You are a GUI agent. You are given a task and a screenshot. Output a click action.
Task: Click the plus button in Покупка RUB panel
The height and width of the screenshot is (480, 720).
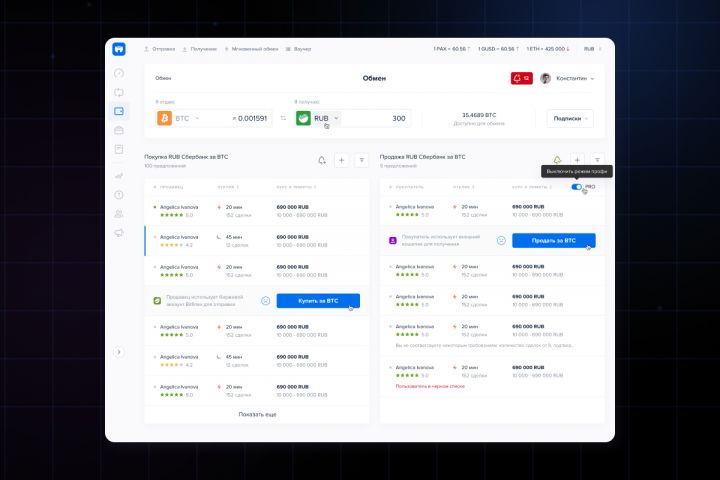coord(341,160)
